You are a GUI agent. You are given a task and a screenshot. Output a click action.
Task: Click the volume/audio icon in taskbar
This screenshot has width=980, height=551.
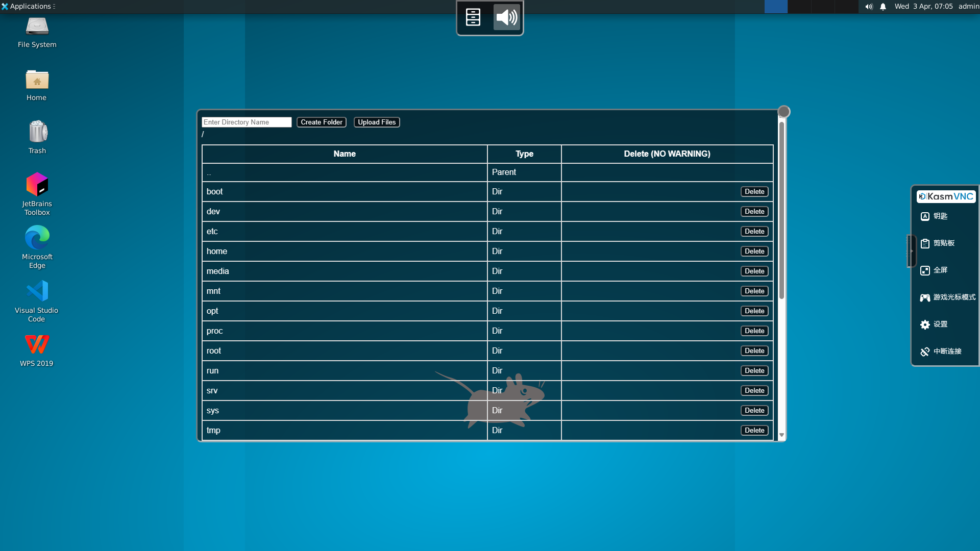869,6
